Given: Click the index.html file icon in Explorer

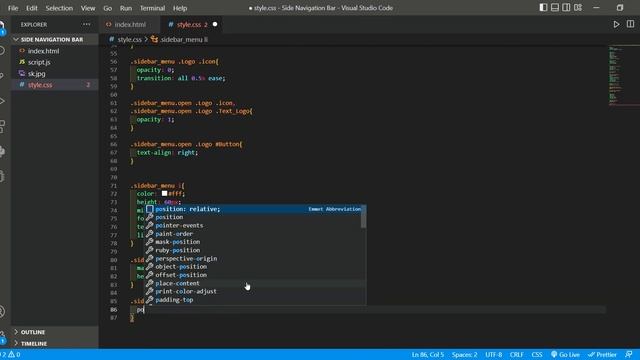Looking at the screenshot, I should [22, 51].
